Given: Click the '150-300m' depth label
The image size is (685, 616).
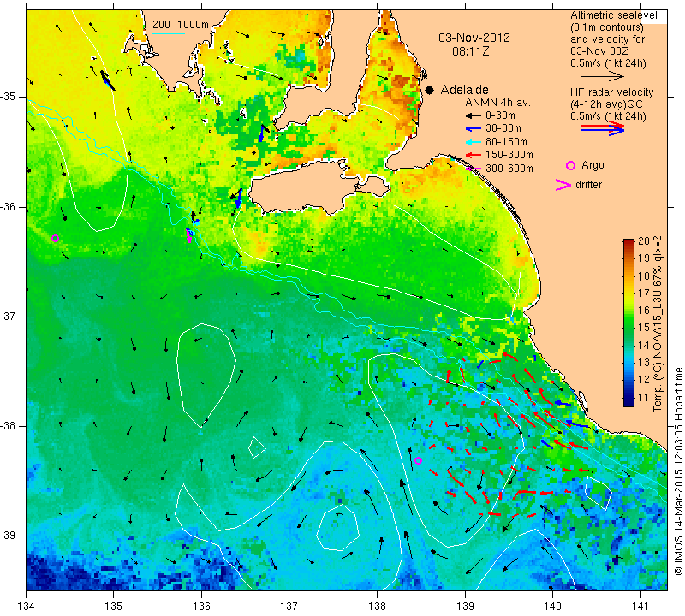Looking at the screenshot, I should 509,155.
